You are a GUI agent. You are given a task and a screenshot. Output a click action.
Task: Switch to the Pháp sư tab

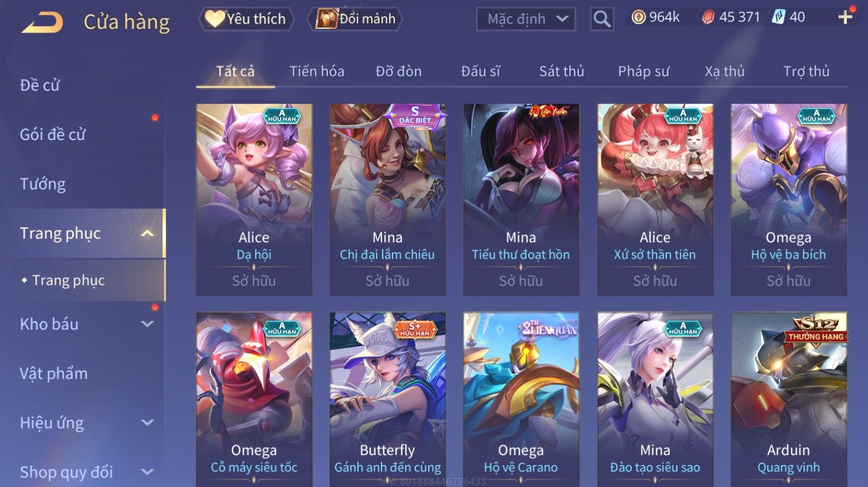[x=643, y=71]
